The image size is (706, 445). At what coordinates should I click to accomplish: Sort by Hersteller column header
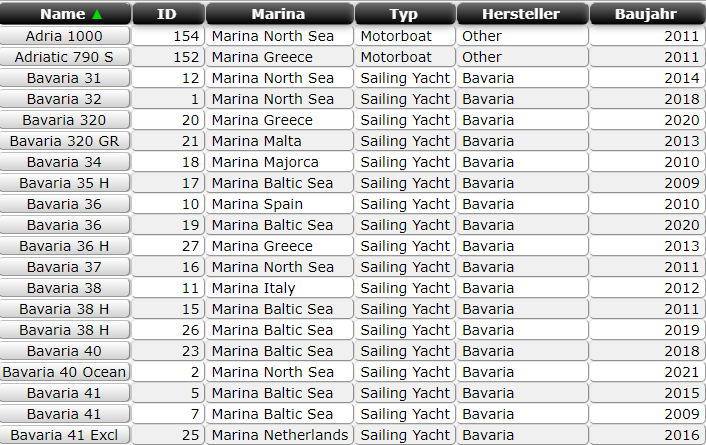521,14
